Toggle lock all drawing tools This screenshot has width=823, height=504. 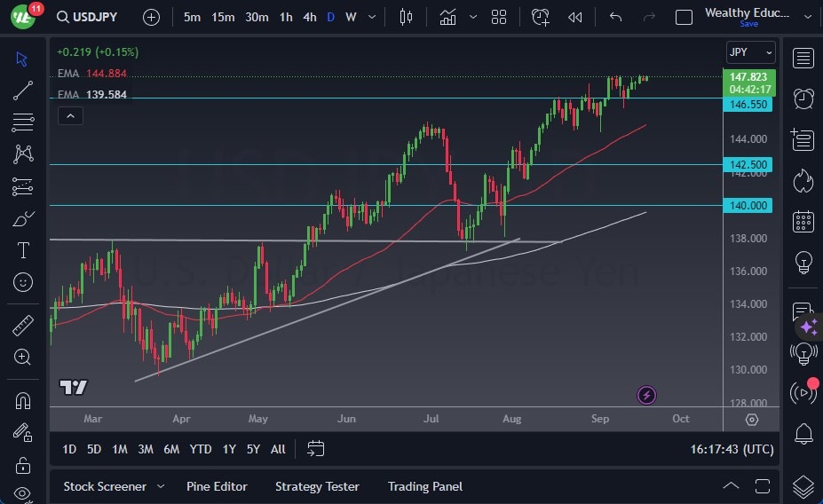23,465
